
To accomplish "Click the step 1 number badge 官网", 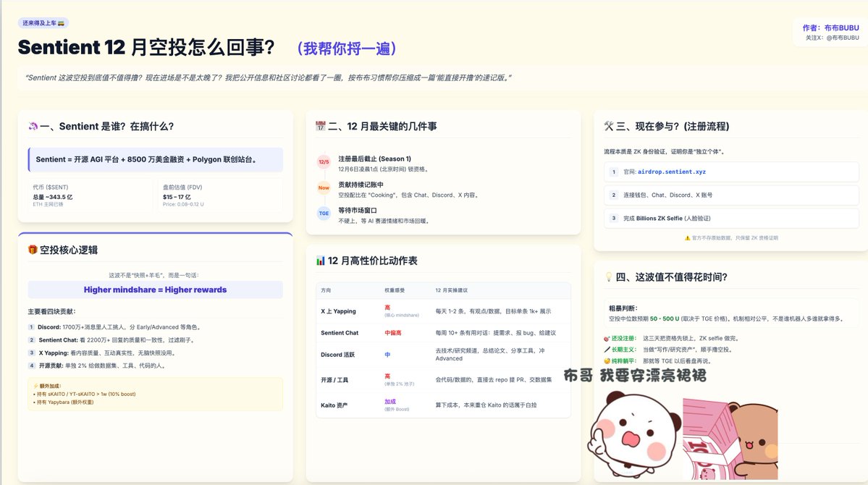I will 613,172.
